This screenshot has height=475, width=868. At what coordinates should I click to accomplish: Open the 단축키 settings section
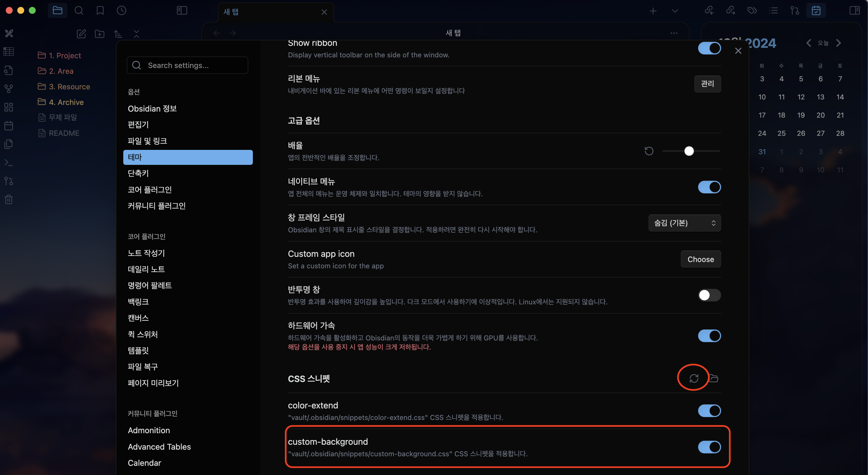click(138, 173)
